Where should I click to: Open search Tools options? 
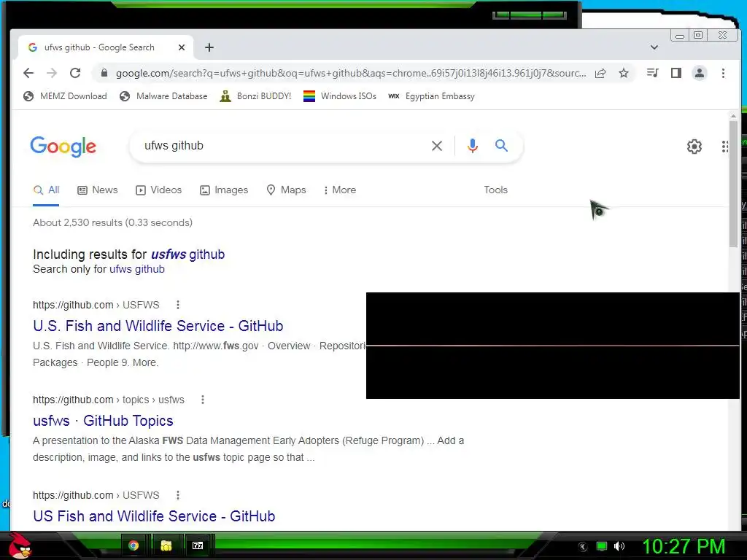pyautogui.click(x=495, y=190)
